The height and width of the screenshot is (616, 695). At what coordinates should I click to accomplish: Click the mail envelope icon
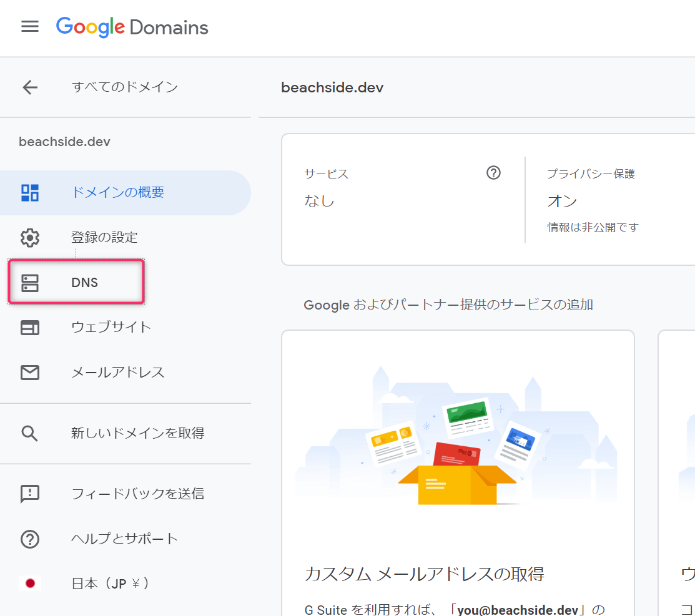point(30,372)
